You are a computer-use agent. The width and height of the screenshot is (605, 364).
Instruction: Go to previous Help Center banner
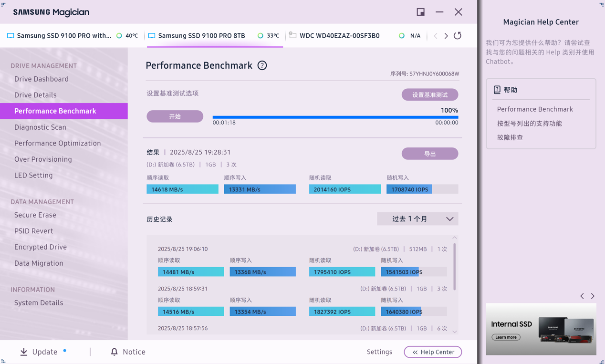click(x=582, y=296)
